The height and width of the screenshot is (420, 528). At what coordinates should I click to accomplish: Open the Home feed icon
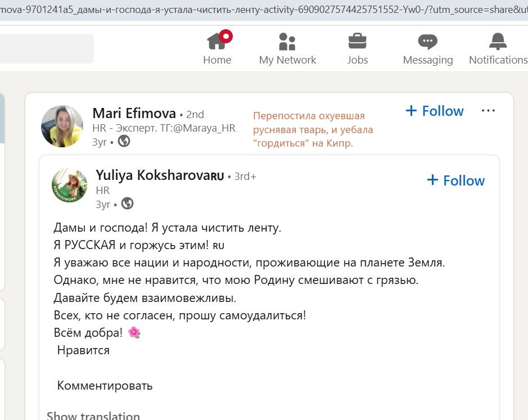tap(216, 42)
